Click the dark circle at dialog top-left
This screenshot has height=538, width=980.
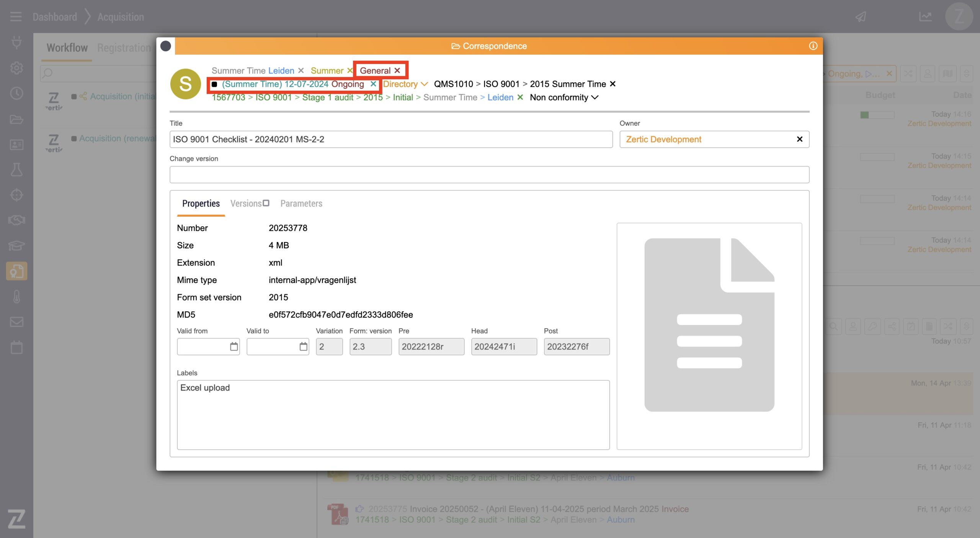pos(166,46)
